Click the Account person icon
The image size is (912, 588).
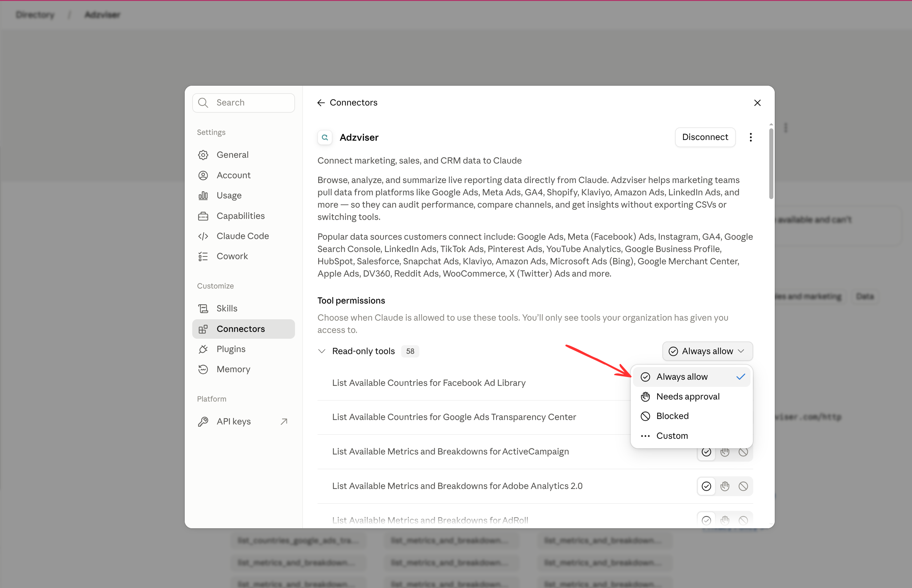203,175
